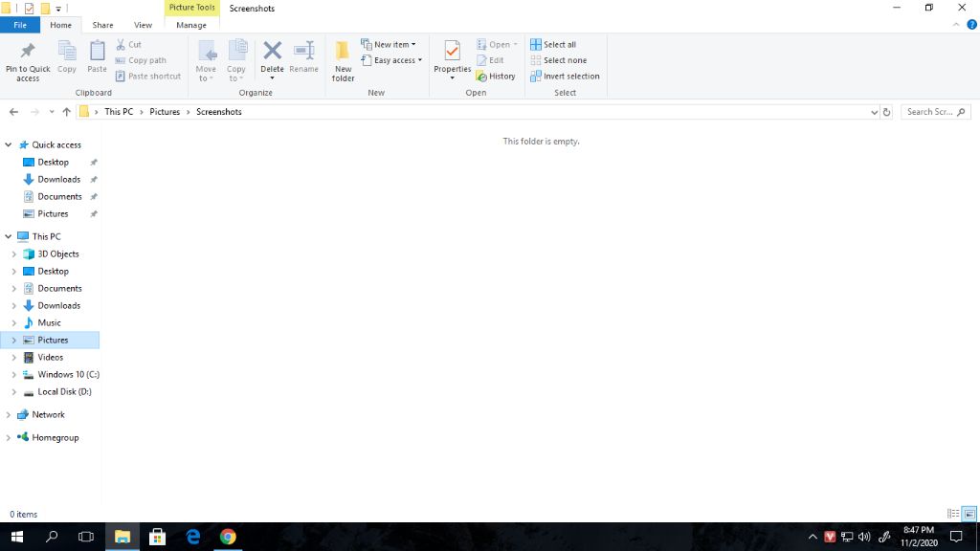The width and height of the screenshot is (980, 551).
Task: Open the Copy to command
Action: (236, 60)
